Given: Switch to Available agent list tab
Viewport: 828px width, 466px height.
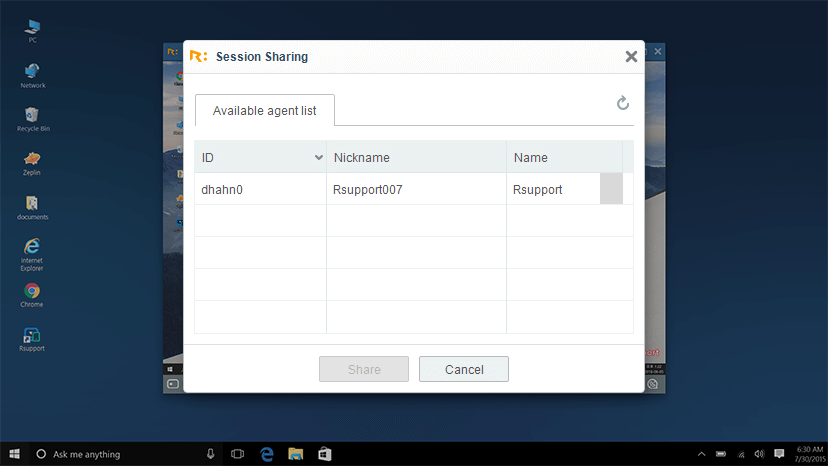Looking at the screenshot, I should [265, 110].
